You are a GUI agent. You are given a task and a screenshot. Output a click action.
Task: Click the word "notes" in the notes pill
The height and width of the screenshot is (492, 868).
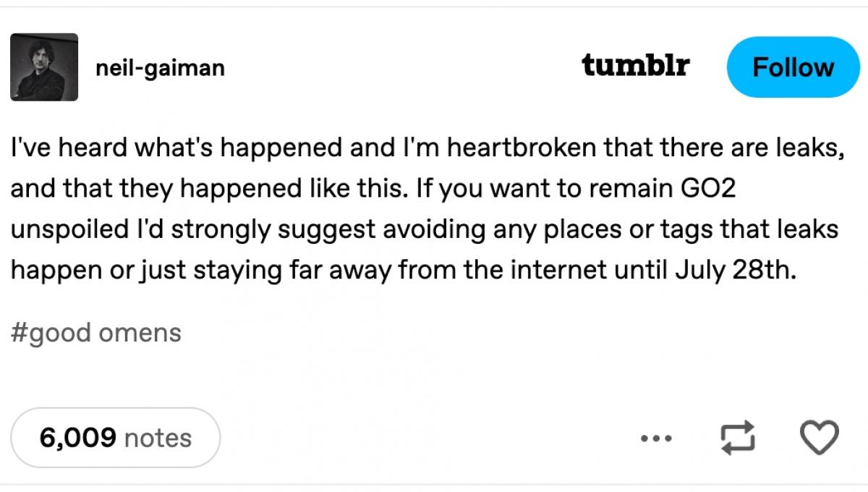(158, 438)
